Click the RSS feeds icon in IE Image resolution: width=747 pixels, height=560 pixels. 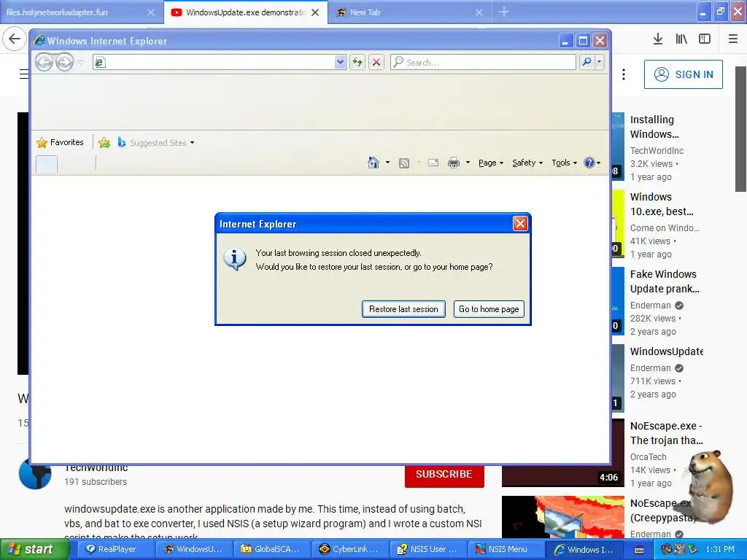click(x=404, y=163)
